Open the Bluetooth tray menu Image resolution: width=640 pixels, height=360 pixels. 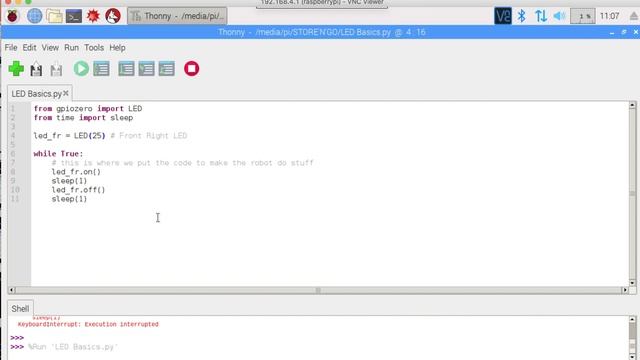(x=522, y=16)
